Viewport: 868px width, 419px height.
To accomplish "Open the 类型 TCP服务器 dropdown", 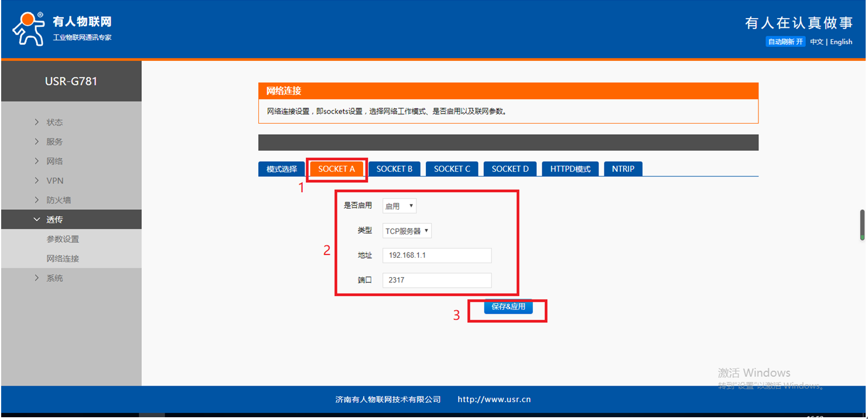I will click(x=407, y=231).
